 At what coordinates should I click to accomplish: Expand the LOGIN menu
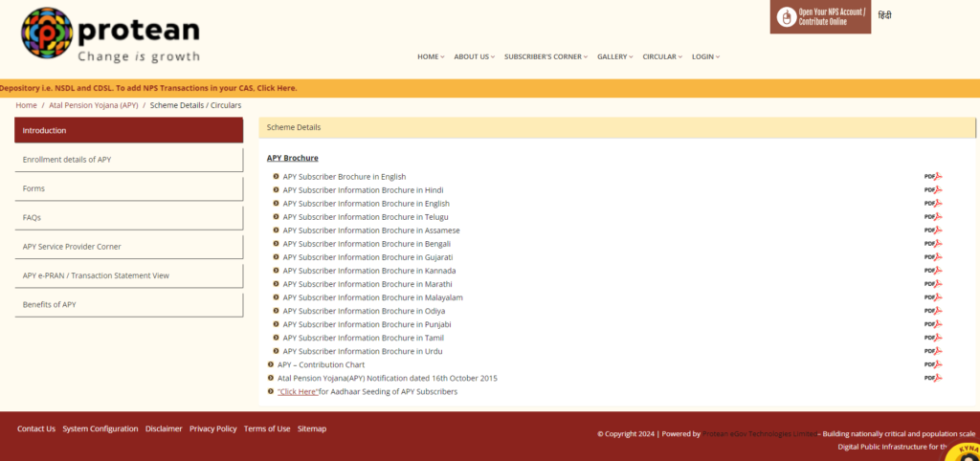(x=705, y=56)
